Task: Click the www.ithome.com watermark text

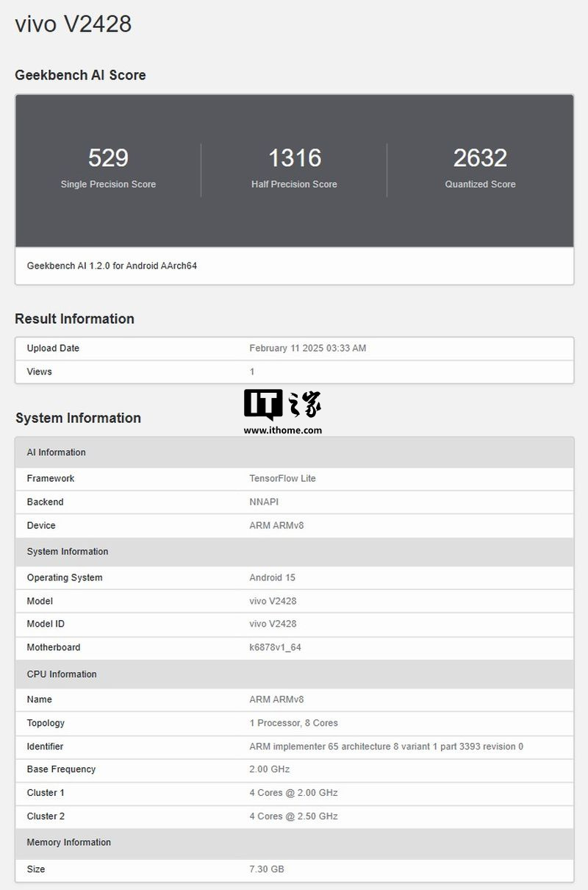Action: (283, 430)
